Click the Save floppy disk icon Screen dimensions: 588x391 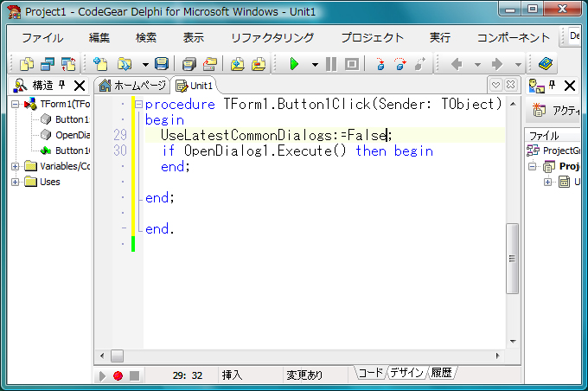click(x=162, y=64)
